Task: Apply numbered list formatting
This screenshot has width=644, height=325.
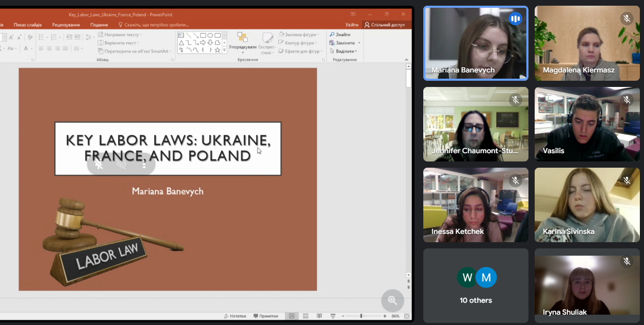Action: coord(53,37)
